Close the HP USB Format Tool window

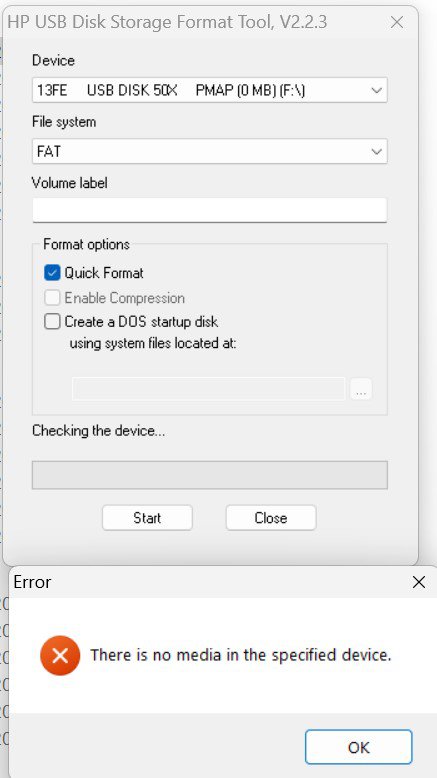click(x=396, y=22)
